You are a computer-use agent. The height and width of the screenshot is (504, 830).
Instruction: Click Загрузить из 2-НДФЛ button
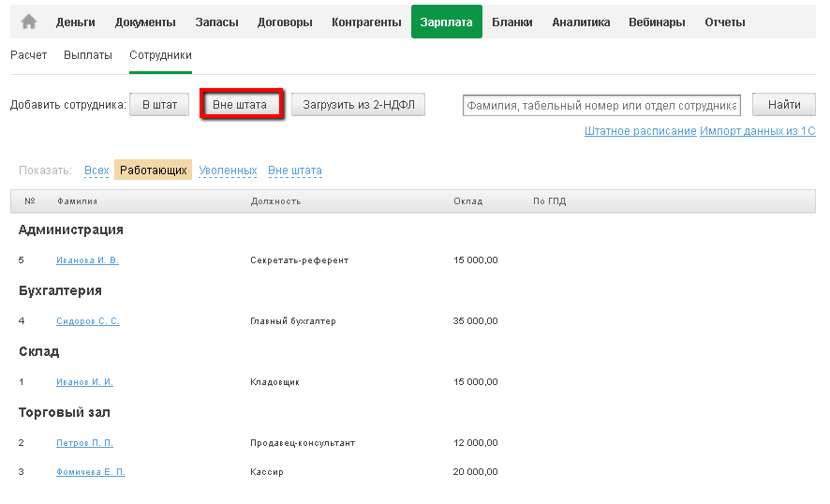coord(359,104)
